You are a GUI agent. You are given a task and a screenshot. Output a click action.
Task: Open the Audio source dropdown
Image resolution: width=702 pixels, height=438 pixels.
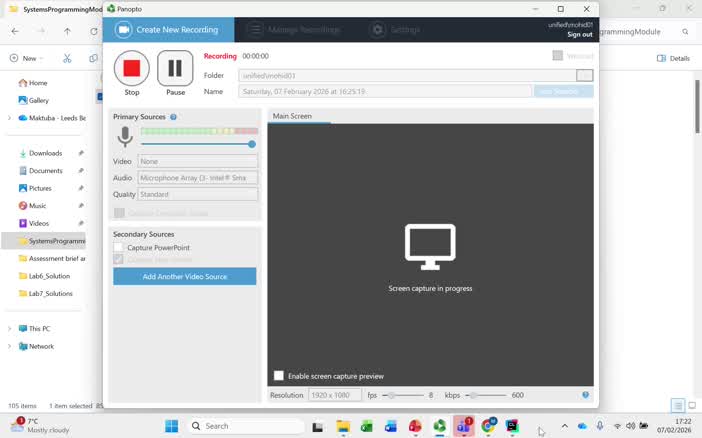tap(197, 178)
